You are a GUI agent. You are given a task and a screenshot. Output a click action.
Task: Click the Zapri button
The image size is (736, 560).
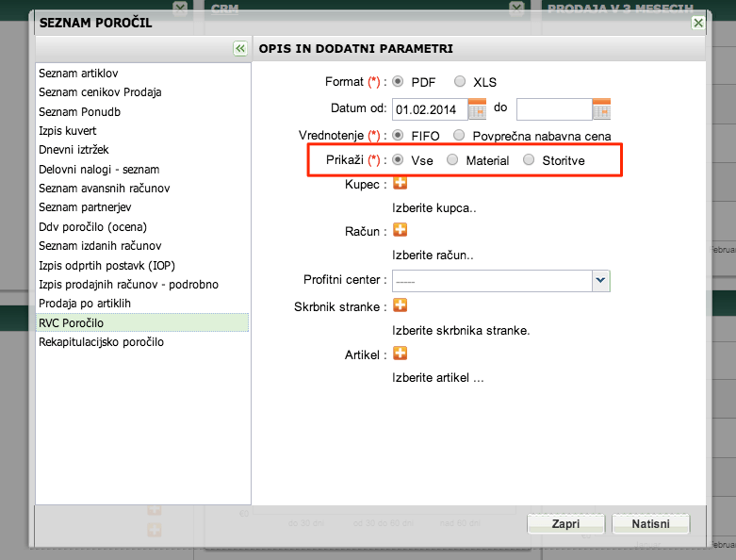coord(566,524)
